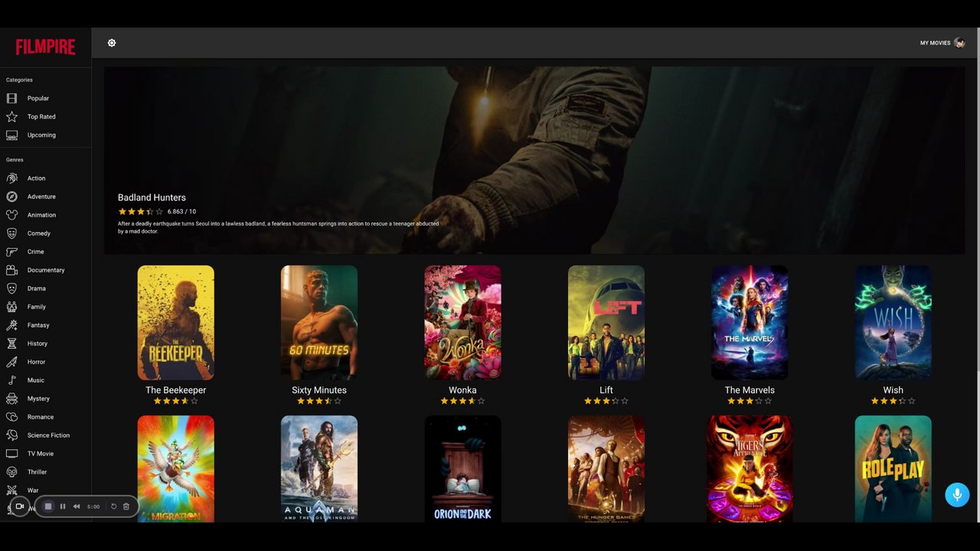The image size is (980, 551).
Task: Pick the TV Movie screen icon
Action: click(x=11, y=454)
